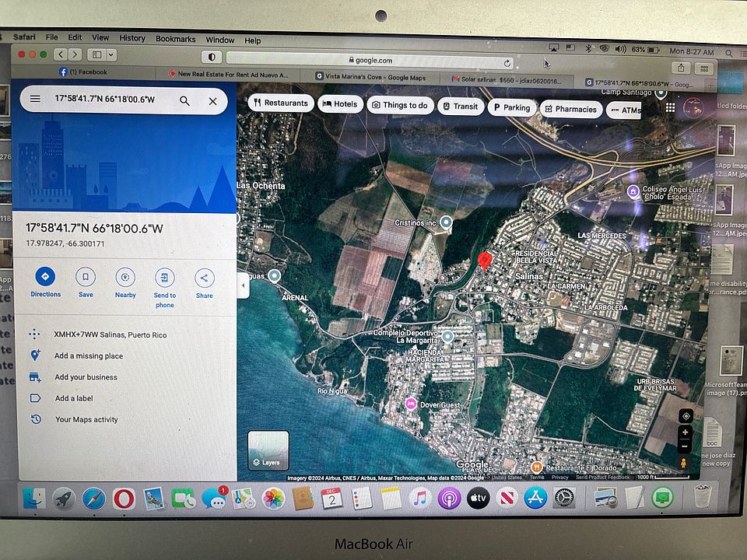
Task: Show my current location on map
Action: tap(686, 415)
